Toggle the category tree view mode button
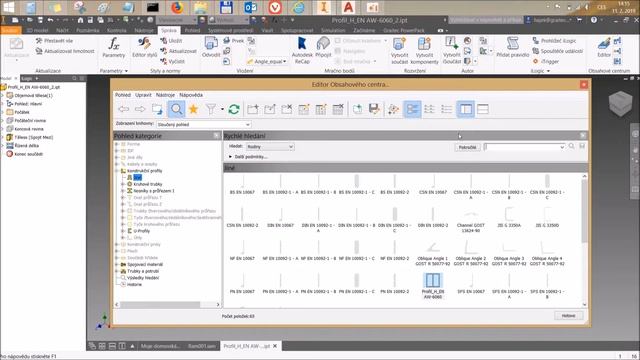640x360 pixels. pyautogui.click(x=412, y=109)
